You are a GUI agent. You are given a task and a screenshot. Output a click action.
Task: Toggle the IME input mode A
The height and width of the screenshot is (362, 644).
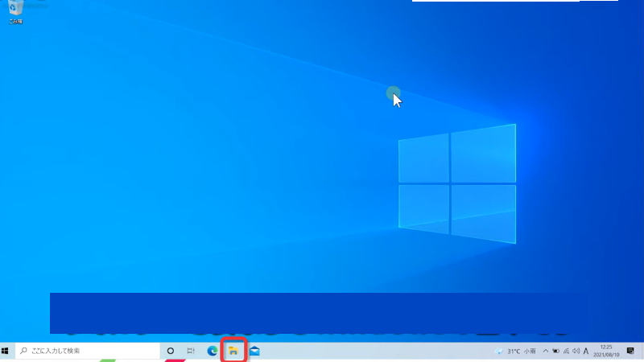586,352
